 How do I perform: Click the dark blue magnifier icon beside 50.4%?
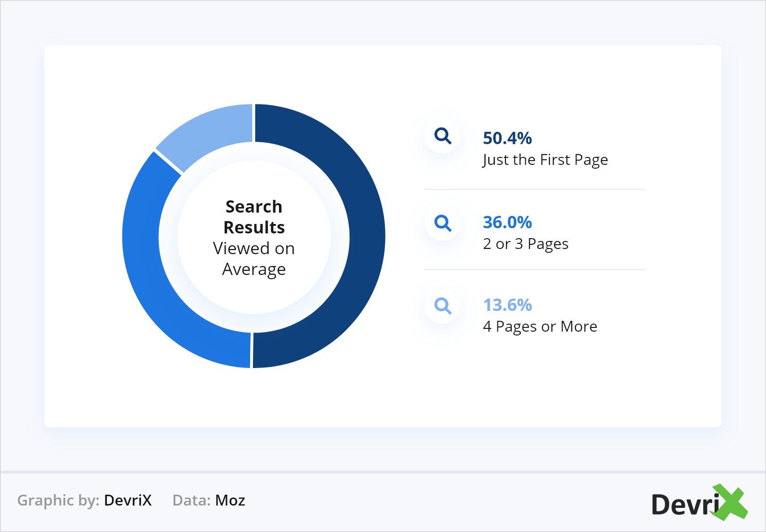pyautogui.click(x=443, y=136)
